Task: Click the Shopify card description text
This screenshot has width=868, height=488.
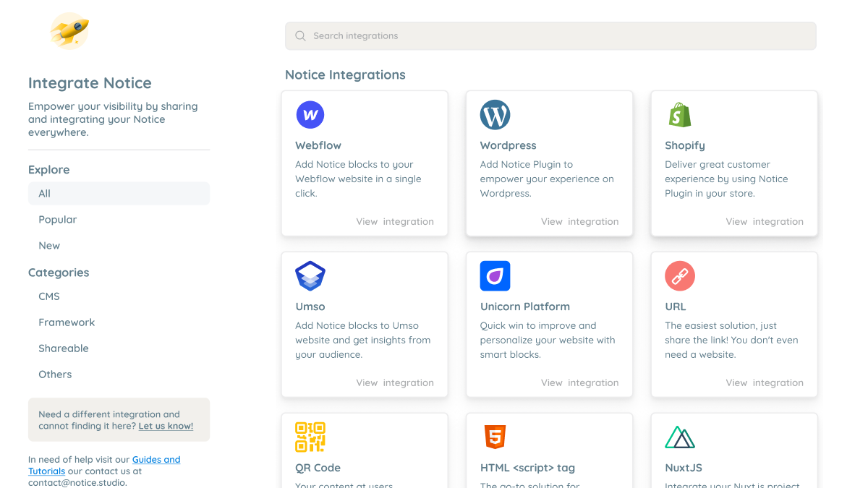Action: pyautogui.click(x=726, y=179)
